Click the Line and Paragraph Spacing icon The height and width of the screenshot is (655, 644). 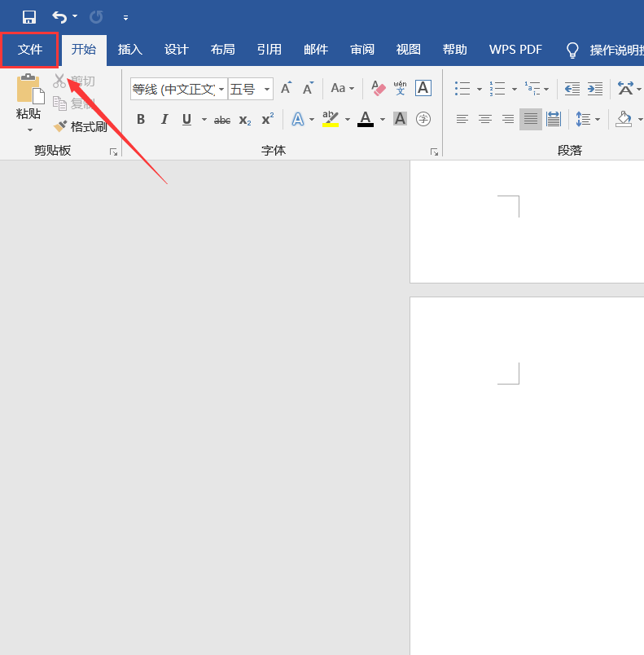click(x=583, y=120)
